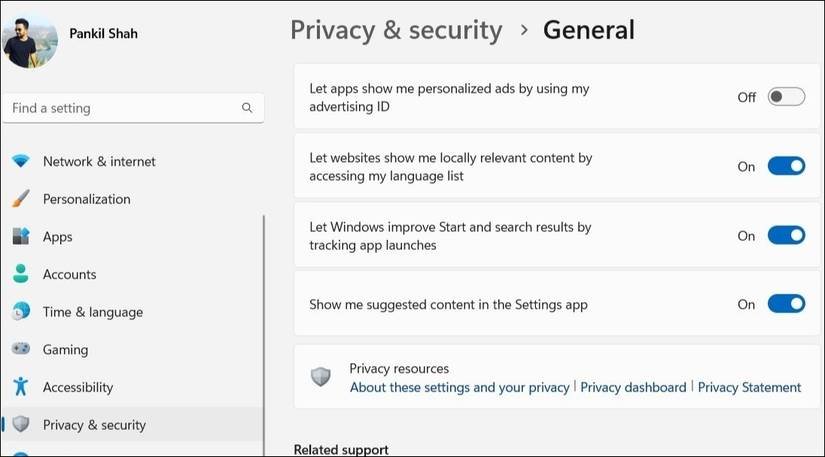Enable personalized ads advertising ID toggle

[786, 97]
